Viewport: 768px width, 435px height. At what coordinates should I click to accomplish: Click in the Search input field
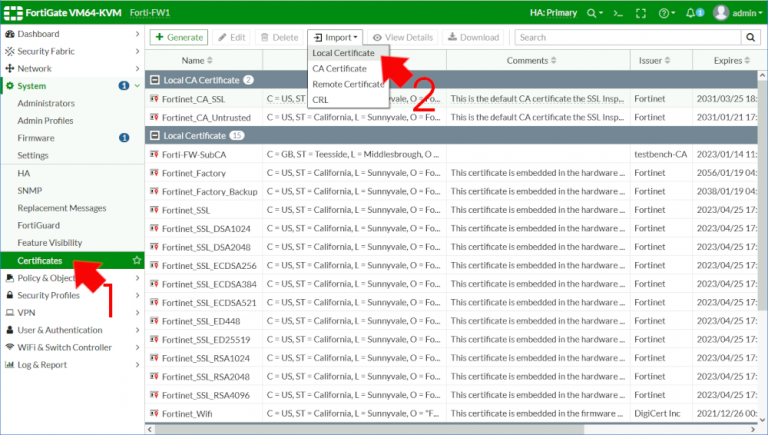point(628,37)
